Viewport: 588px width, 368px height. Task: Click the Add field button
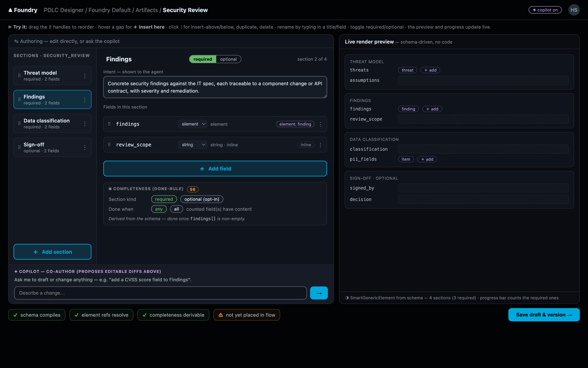[x=215, y=169]
